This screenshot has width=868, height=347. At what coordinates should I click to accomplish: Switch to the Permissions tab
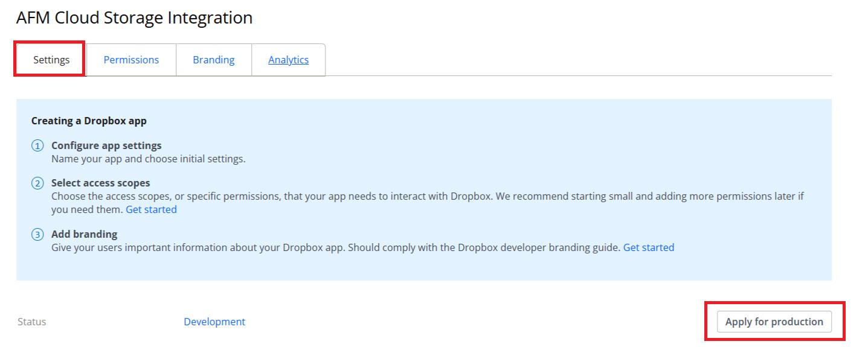click(x=131, y=60)
